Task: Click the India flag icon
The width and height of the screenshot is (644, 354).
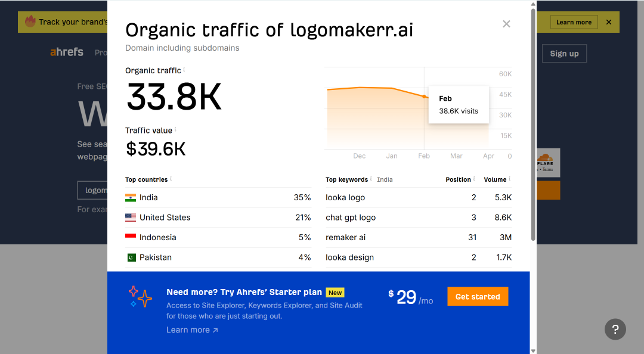Action: click(x=131, y=197)
